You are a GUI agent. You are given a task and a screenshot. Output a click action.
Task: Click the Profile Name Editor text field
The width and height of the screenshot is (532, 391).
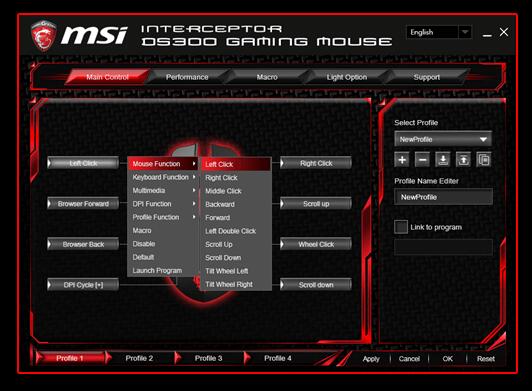(443, 197)
